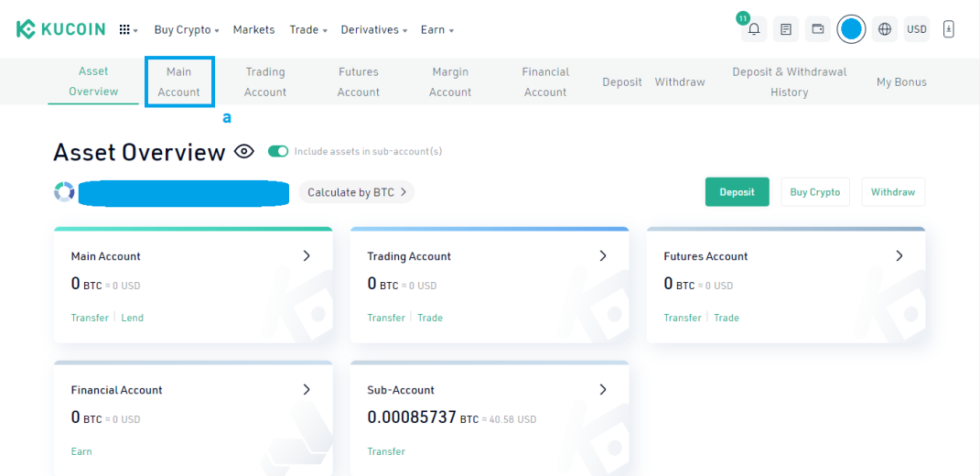The image size is (980, 476).
Task: Click the ≈ 40.58 USD value
Action: [510, 419]
